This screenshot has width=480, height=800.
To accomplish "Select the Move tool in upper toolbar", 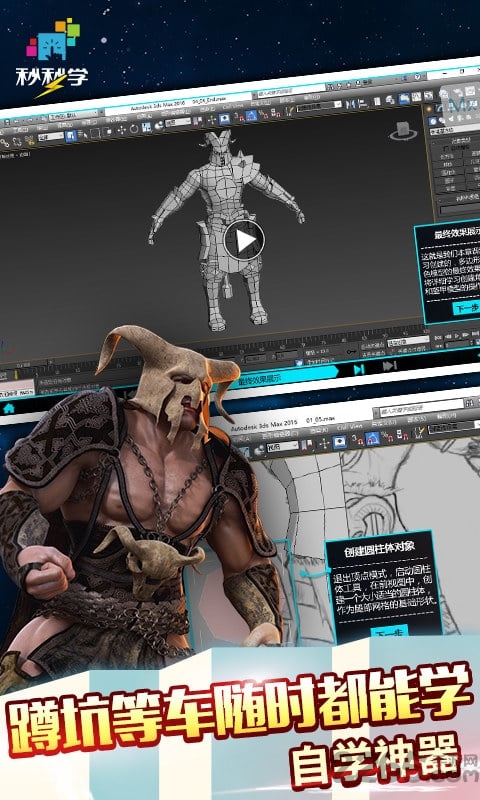I will 121,130.
